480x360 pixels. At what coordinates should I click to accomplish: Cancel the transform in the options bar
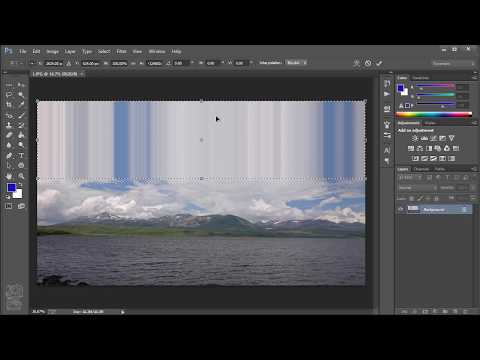[x=368, y=63]
